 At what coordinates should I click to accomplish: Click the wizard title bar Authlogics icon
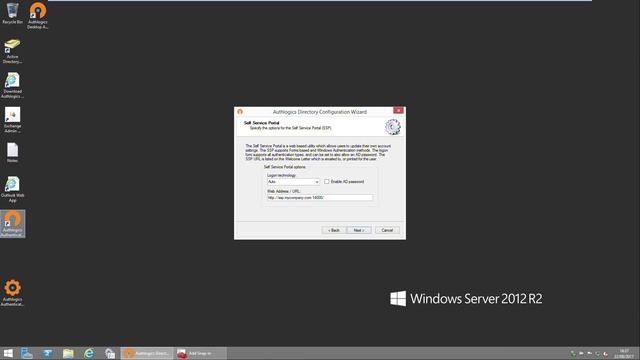click(x=240, y=111)
